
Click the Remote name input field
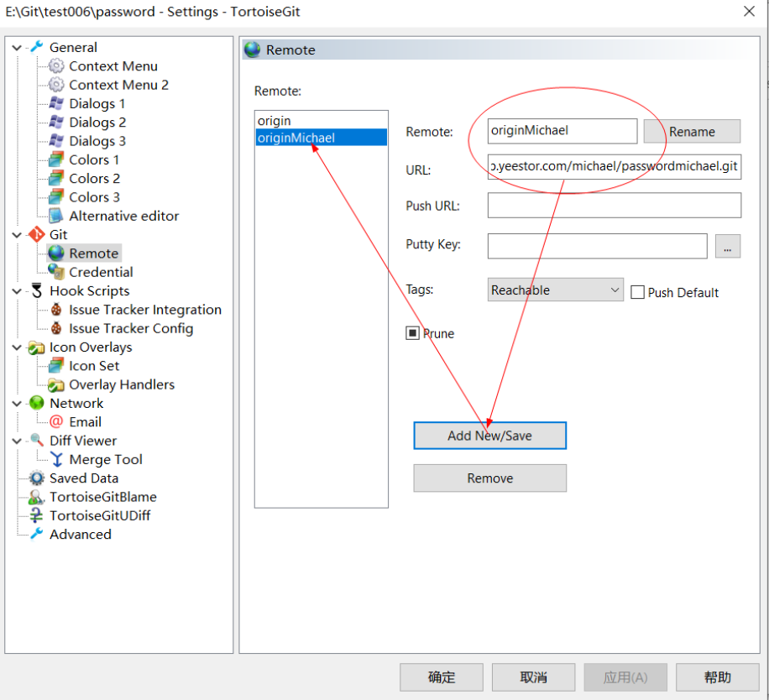point(562,131)
